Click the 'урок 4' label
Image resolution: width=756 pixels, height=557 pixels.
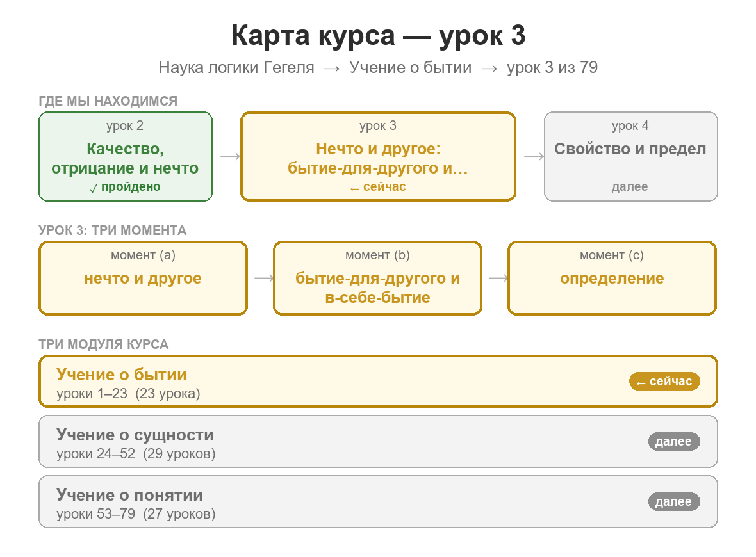click(x=630, y=125)
